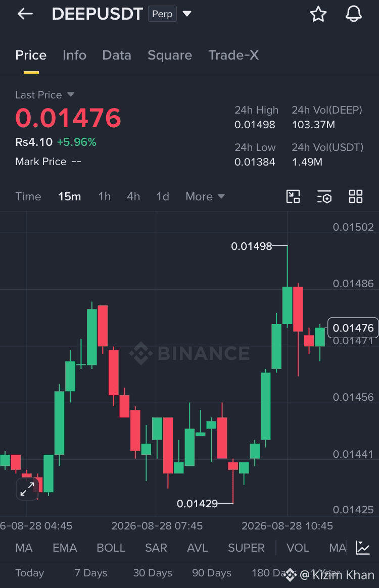Screen dimensions: 379x588
Task: Open price alert bell icon
Action: pos(353,14)
